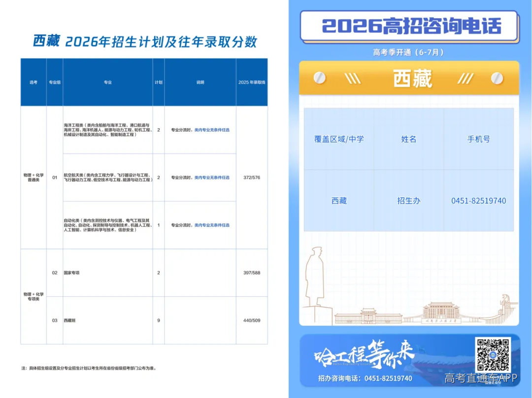Select the 选考 column header
This screenshot has width=532, height=398.
click(33, 82)
